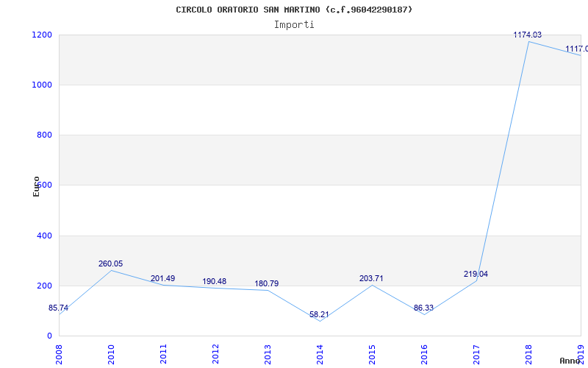Screen dimensions: 588x368
Task: Click the 260.05 data label
Action: [111, 263]
